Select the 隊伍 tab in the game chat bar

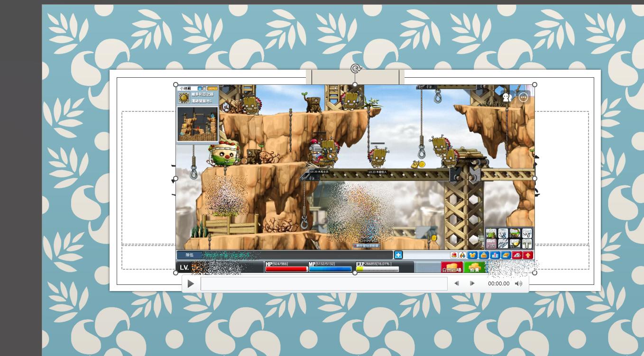[x=189, y=255]
